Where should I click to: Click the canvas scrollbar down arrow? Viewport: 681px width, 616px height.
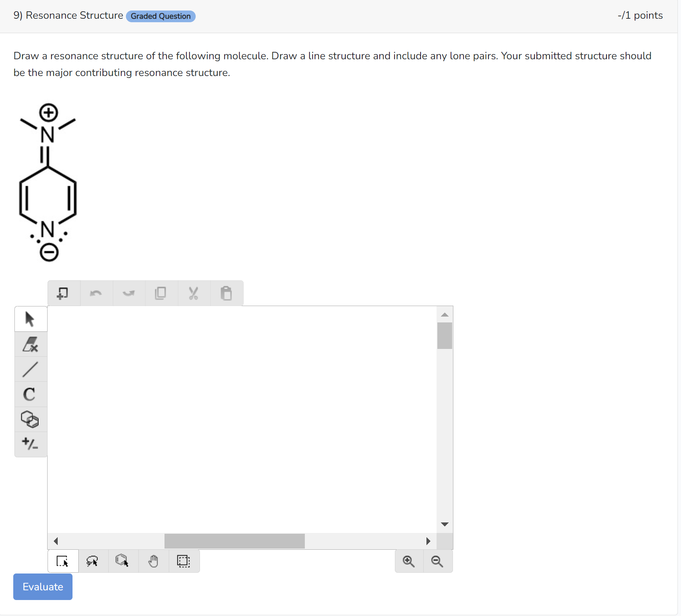tap(444, 524)
